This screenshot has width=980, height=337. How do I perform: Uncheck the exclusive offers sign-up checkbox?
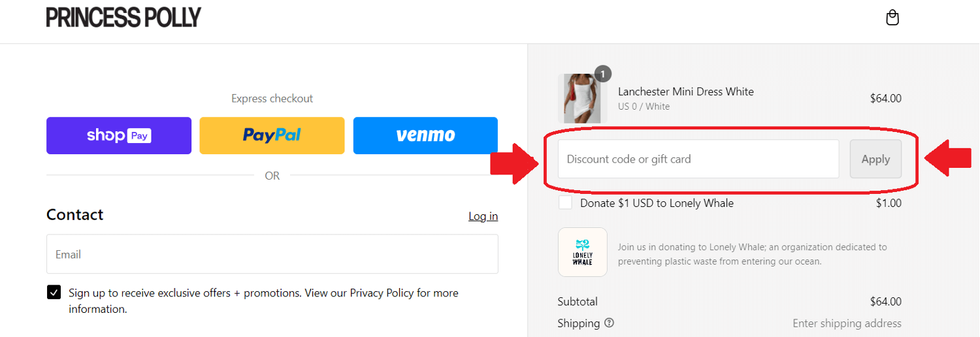point(54,293)
